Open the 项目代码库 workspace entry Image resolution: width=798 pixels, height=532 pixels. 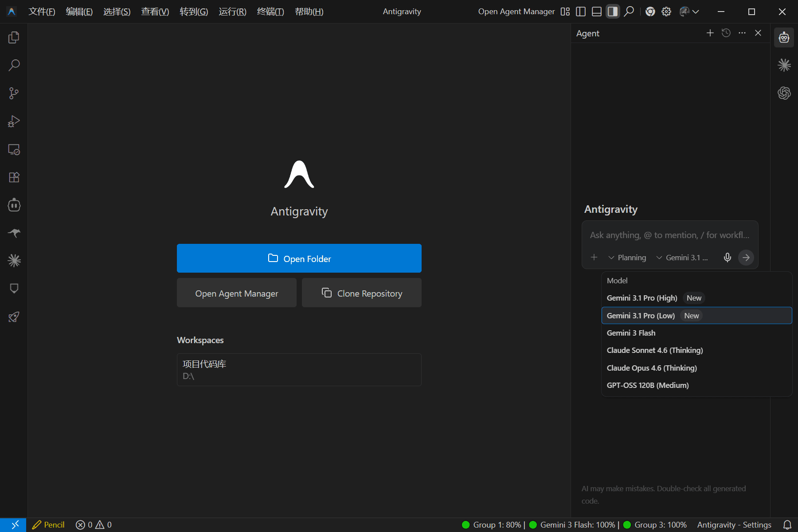pos(299,369)
